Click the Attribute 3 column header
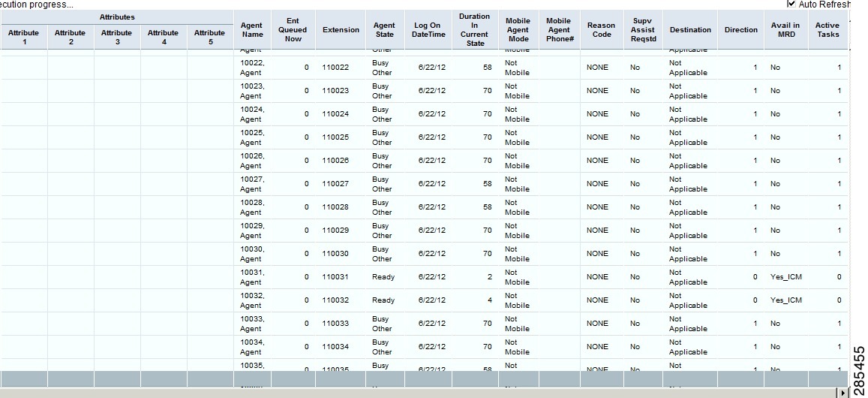868x398 pixels. [x=117, y=37]
